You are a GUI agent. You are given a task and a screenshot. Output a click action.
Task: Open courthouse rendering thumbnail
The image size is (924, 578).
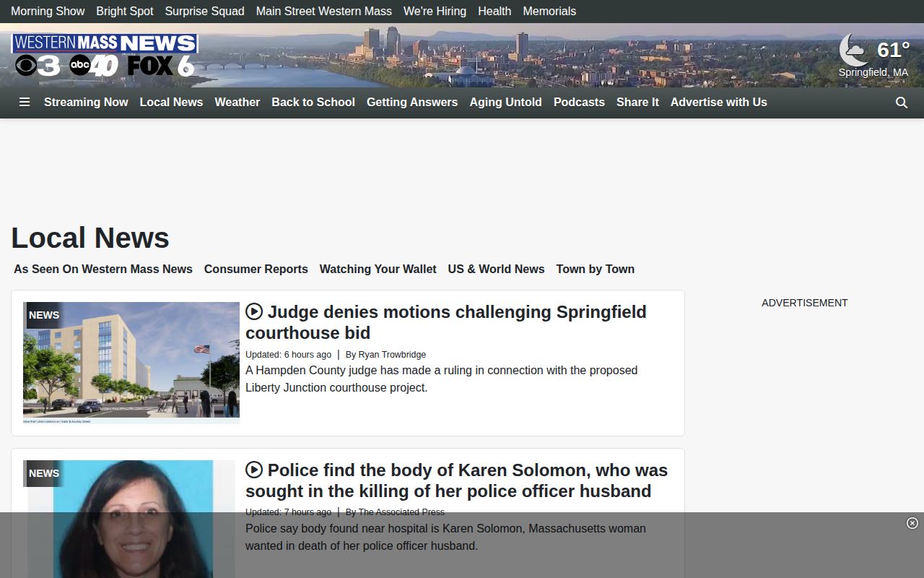tap(131, 363)
